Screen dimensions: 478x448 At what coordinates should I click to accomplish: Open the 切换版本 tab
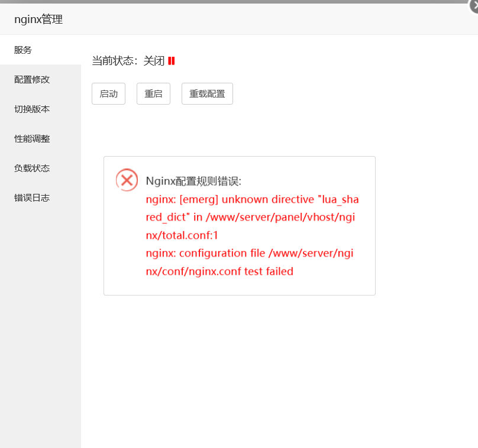[41, 109]
